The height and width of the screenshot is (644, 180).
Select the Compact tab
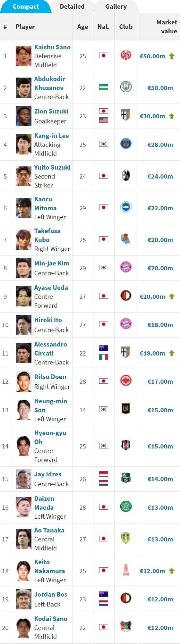(x=26, y=6)
